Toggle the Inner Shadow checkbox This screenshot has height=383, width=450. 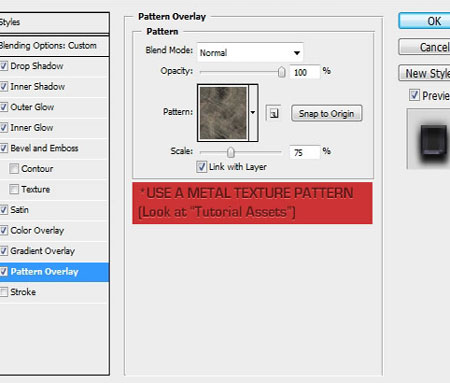[3, 87]
